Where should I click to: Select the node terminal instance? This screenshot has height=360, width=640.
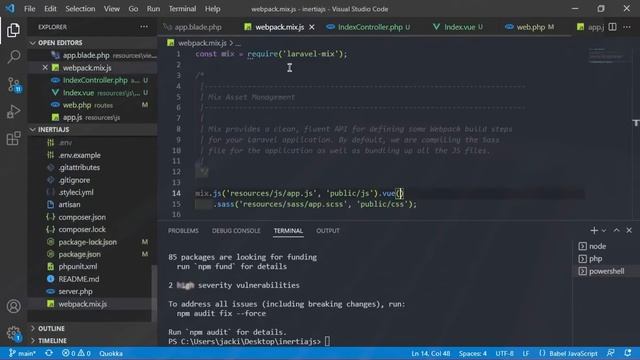click(x=607, y=246)
